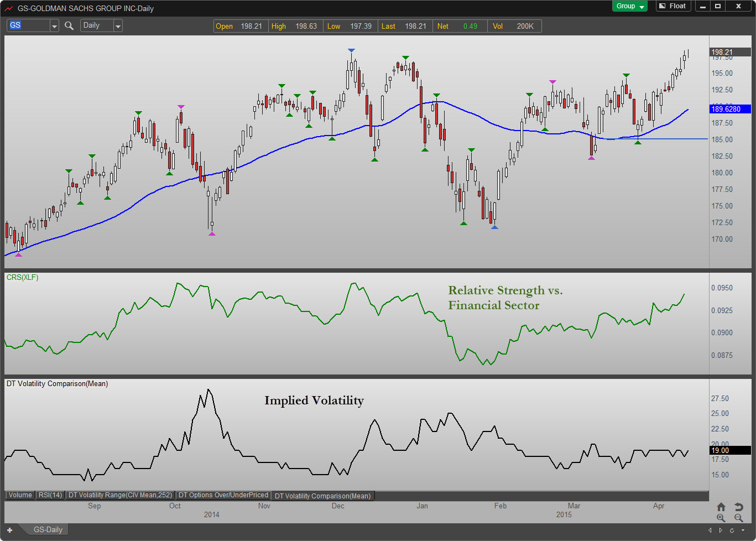Open DT Options Over/UnderPriced tab
This screenshot has width=756, height=541.
click(x=223, y=495)
